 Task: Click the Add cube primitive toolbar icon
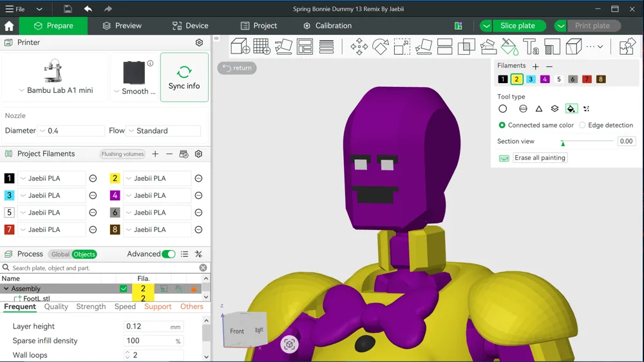(x=240, y=46)
